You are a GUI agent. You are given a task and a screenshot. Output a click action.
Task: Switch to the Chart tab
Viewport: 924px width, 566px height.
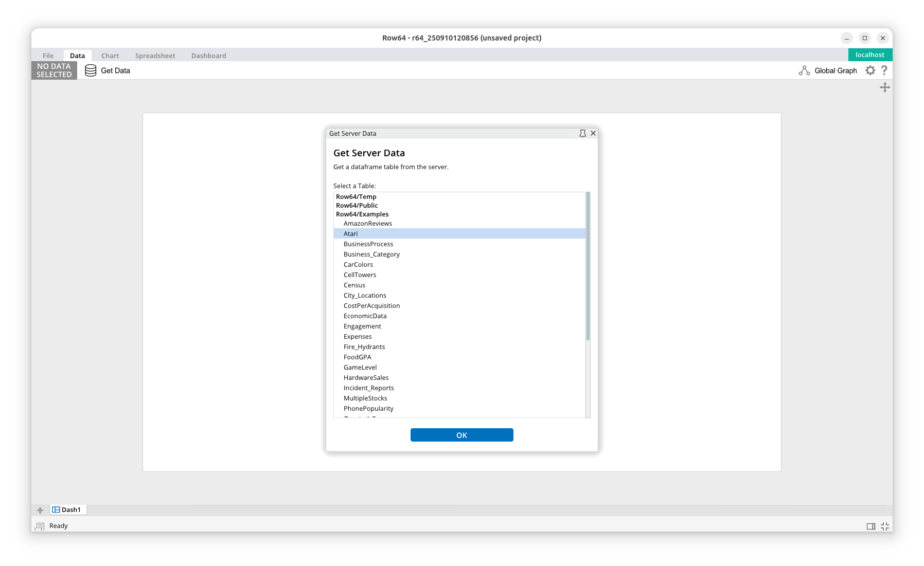point(110,56)
